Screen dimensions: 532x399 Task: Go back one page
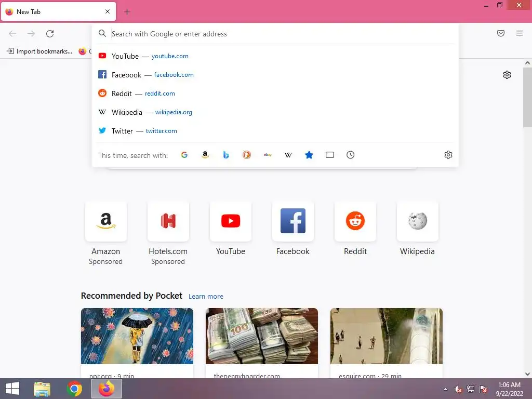tap(12, 34)
